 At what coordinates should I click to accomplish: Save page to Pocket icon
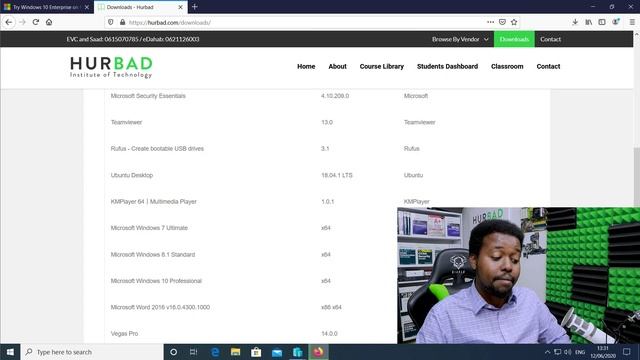(502, 22)
